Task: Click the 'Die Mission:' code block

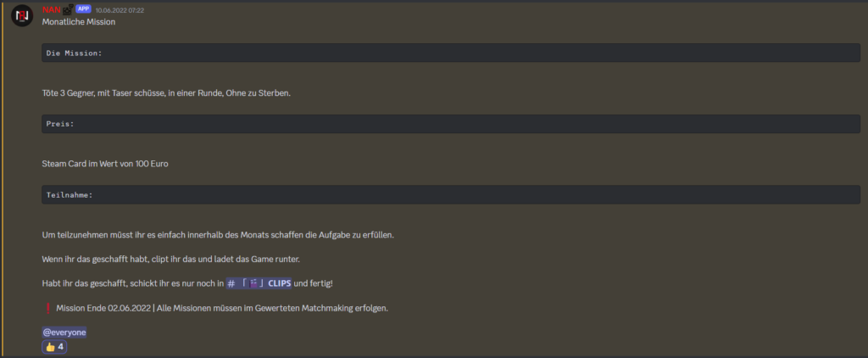Action: click(x=451, y=53)
